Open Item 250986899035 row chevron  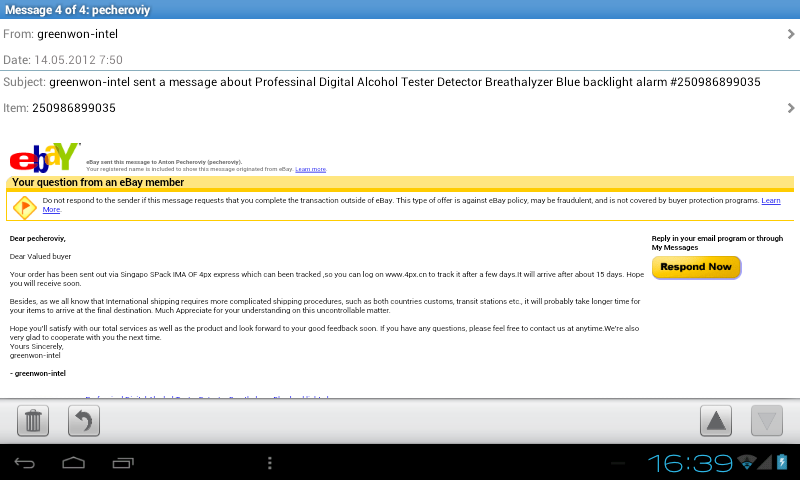point(791,108)
